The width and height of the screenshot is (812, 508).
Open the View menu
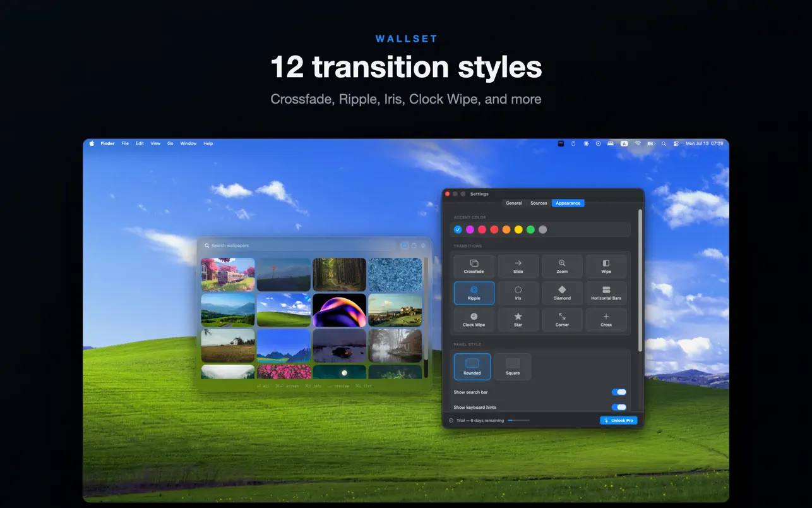pos(155,143)
